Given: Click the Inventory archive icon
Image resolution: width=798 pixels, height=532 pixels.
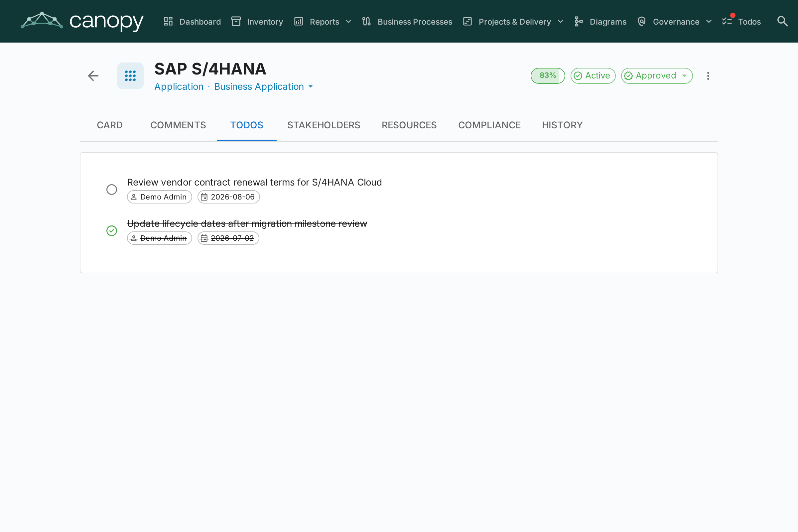Looking at the screenshot, I should click(x=236, y=21).
